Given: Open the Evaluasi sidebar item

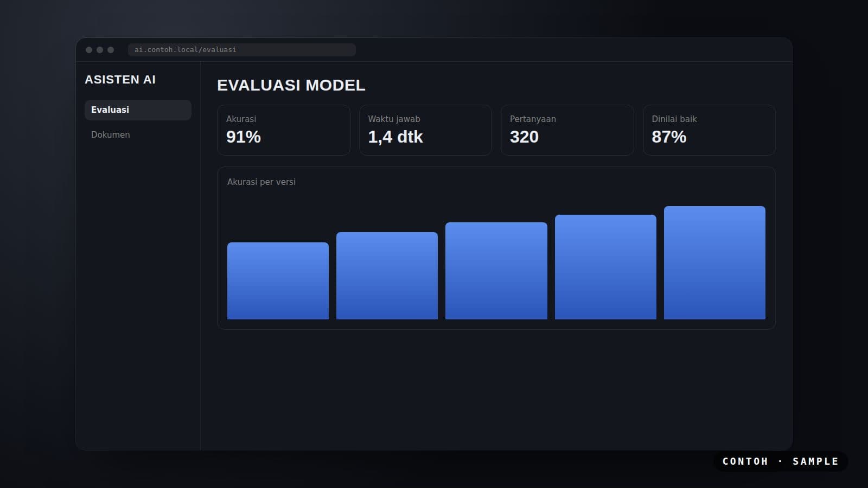Looking at the screenshot, I should click(138, 110).
